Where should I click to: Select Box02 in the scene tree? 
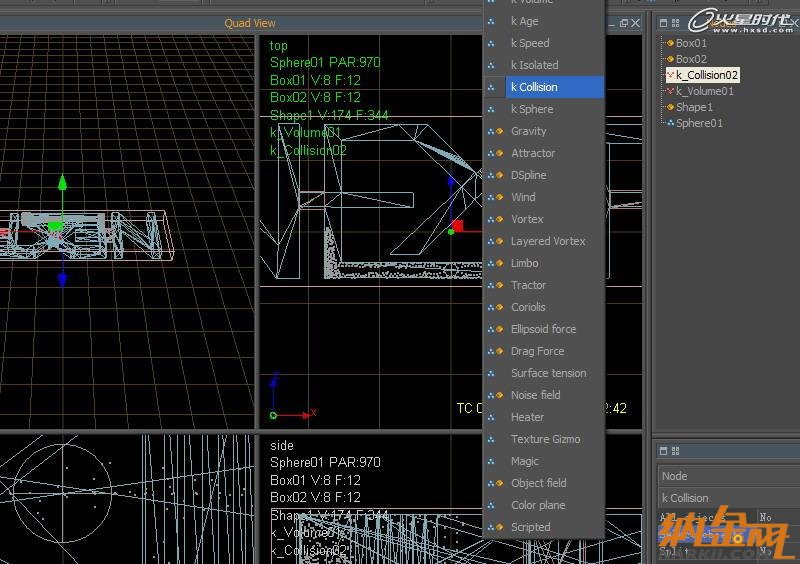(691, 59)
